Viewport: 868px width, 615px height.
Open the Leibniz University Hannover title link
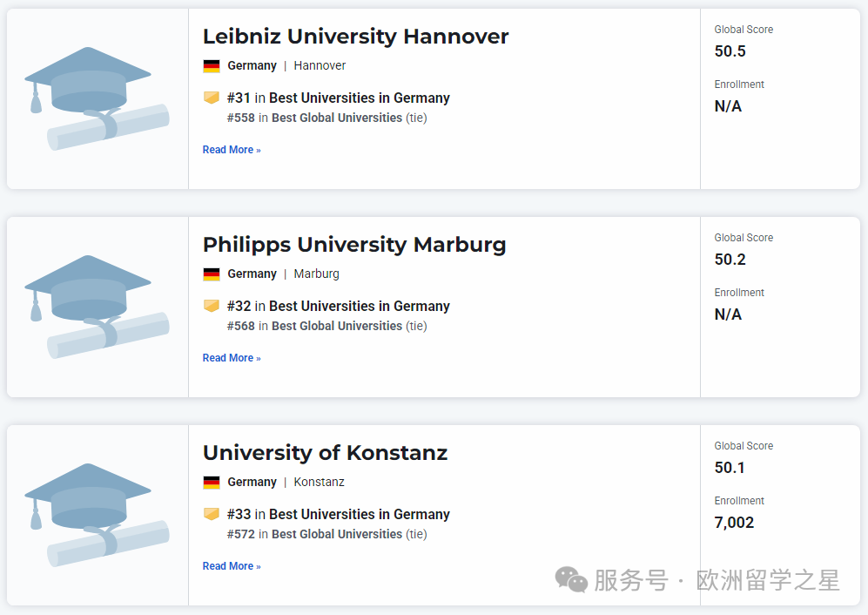click(x=355, y=37)
